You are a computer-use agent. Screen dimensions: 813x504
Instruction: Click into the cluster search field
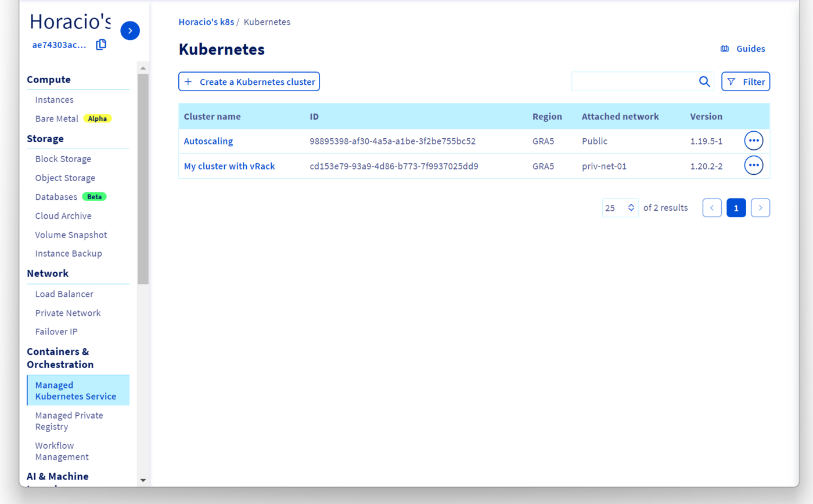(x=634, y=82)
